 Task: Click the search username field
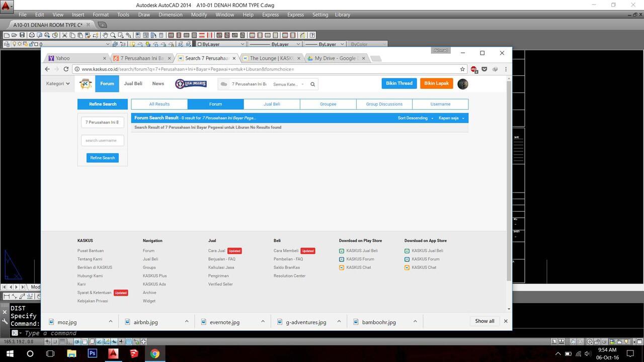coord(103,140)
